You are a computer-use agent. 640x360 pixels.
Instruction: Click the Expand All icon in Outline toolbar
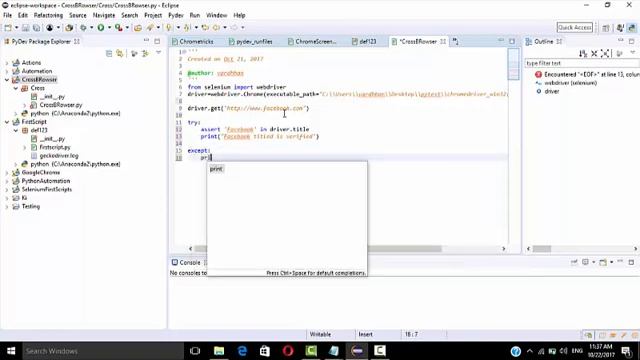tap(605, 53)
